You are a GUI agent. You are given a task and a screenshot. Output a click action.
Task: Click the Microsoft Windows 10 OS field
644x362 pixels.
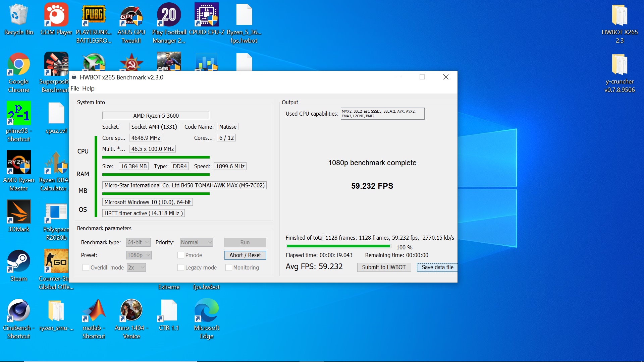coord(148,202)
